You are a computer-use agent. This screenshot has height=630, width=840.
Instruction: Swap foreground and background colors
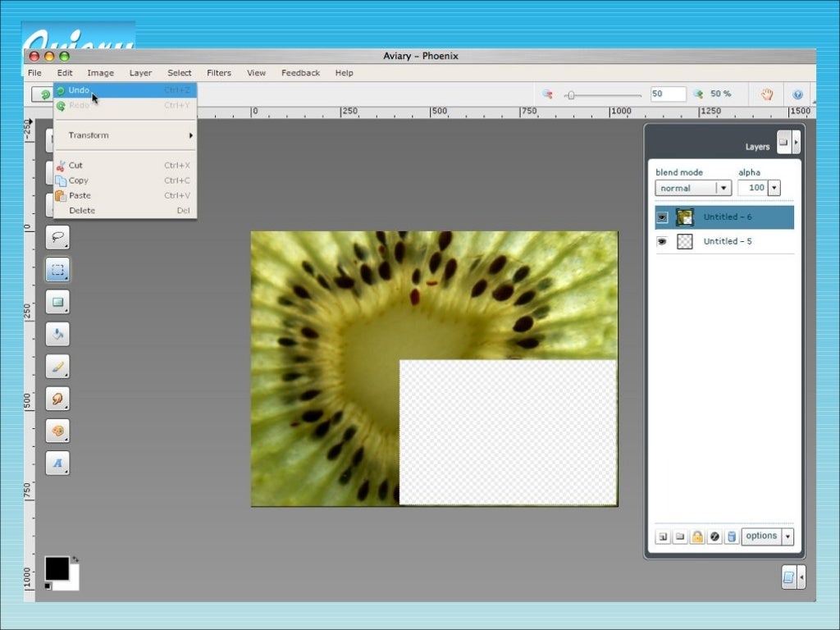click(75, 559)
